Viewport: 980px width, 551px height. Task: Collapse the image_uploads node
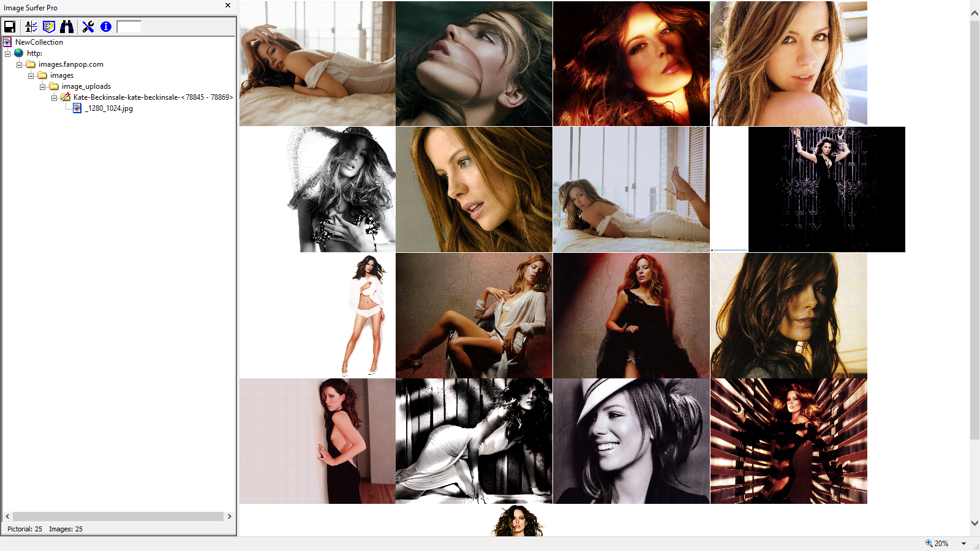(x=42, y=87)
